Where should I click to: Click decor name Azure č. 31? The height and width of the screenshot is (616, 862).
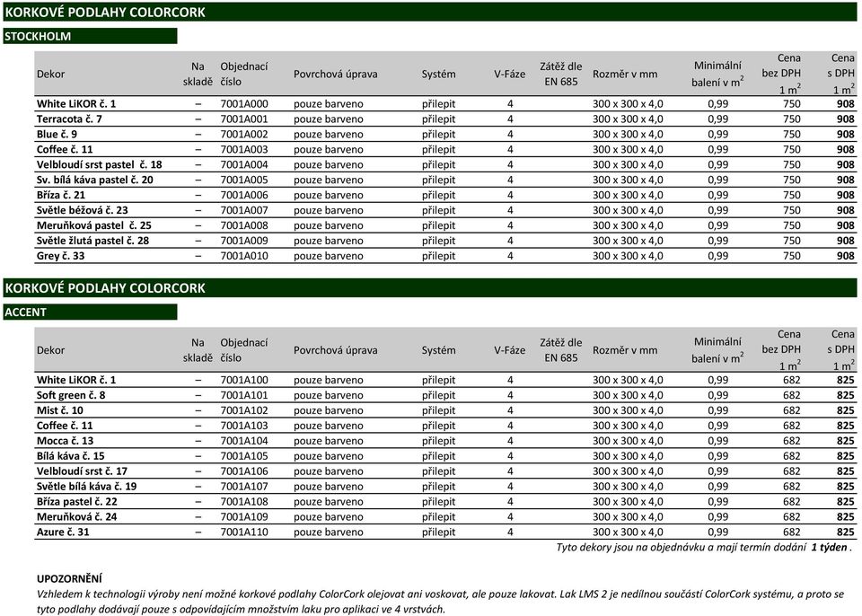click(63, 532)
